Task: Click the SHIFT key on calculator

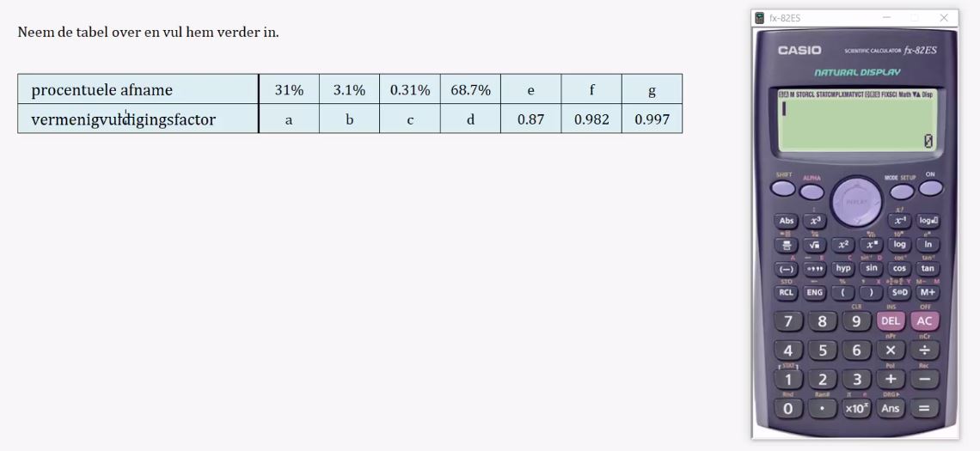Action: pyautogui.click(x=782, y=188)
